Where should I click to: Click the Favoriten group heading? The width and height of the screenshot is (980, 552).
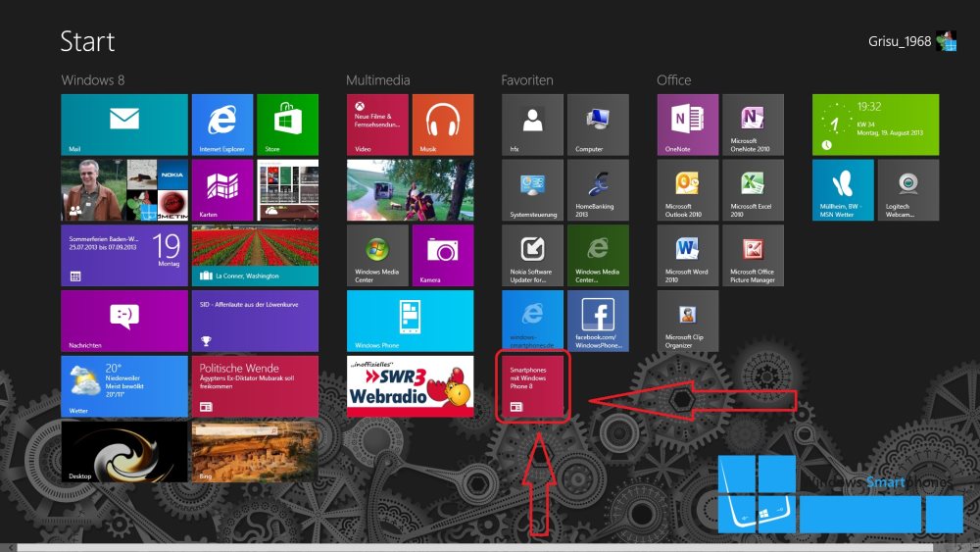click(527, 80)
